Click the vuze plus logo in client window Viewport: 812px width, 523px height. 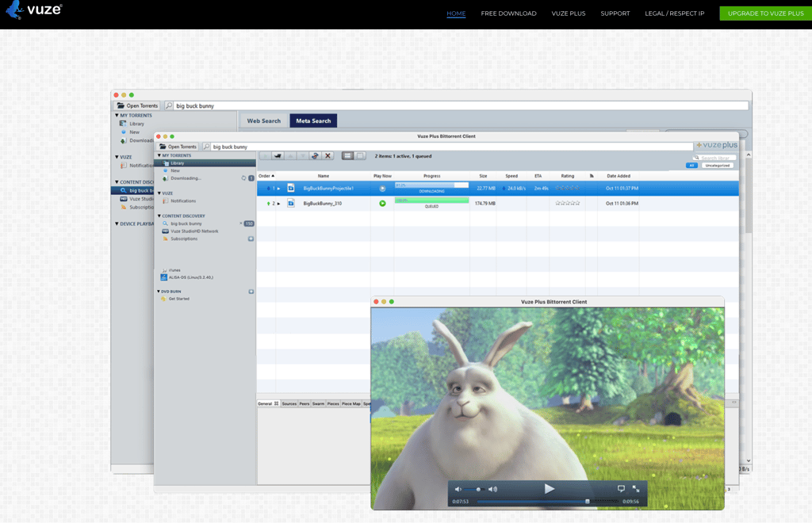coord(717,145)
